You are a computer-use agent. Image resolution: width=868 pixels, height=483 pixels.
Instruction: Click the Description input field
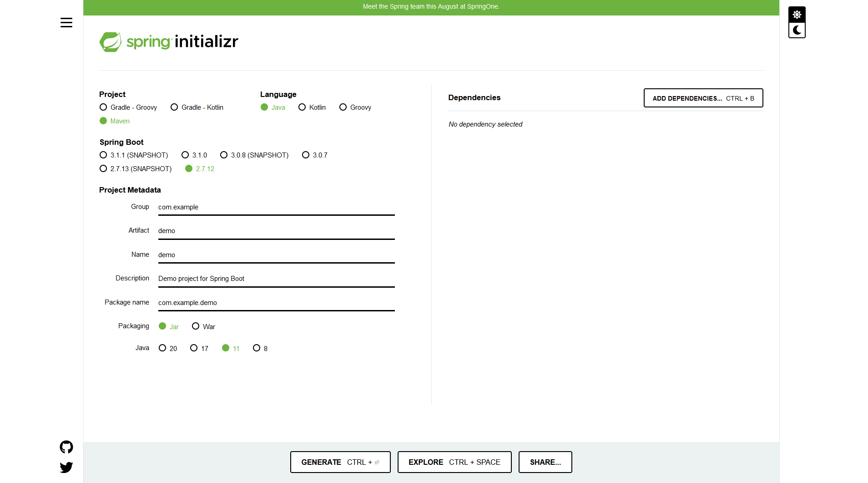tap(277, 279)
